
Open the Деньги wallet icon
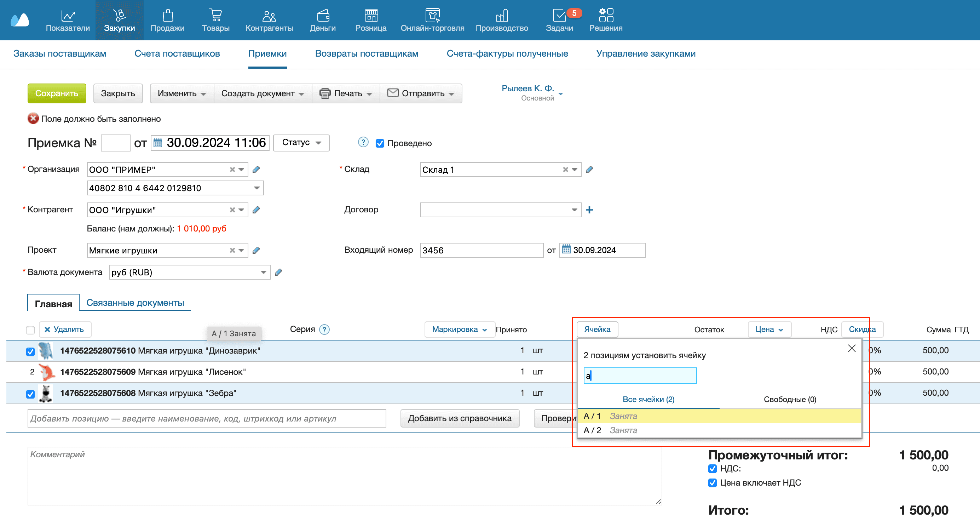click(x=323, y=15)
